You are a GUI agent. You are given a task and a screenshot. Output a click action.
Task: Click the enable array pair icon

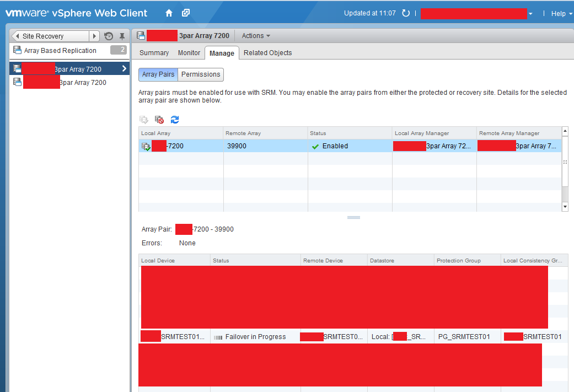point(144,120)
